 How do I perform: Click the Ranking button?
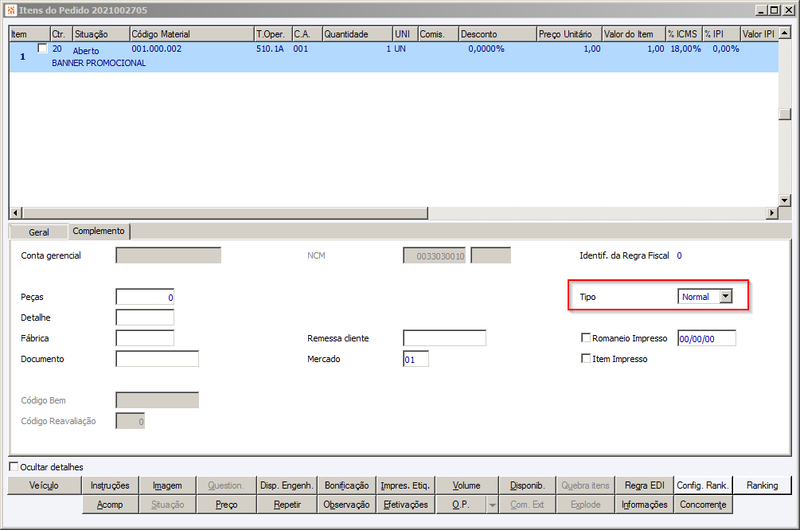pyautogui.click(x=762, y=485)
